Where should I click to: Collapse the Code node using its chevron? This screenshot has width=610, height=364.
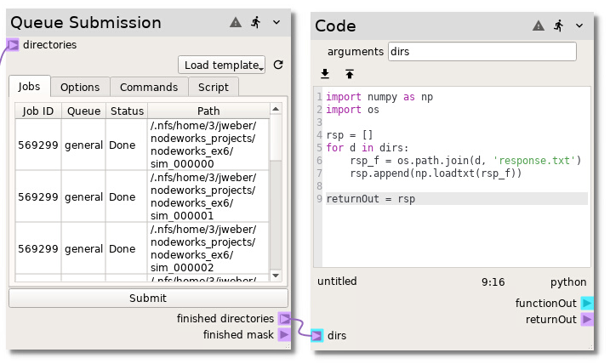pyautogui.click(x=579, y=26)
